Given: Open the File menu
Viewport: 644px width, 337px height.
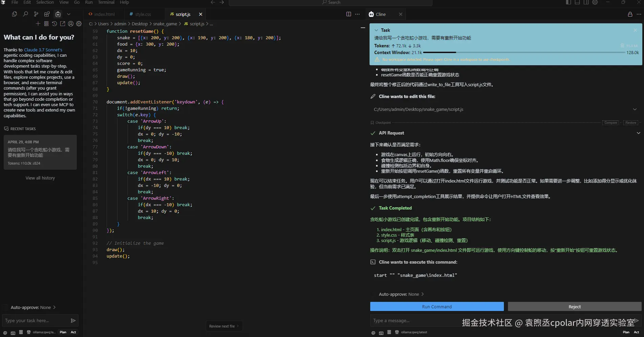Looking at the screenshot, I should 15,2.
